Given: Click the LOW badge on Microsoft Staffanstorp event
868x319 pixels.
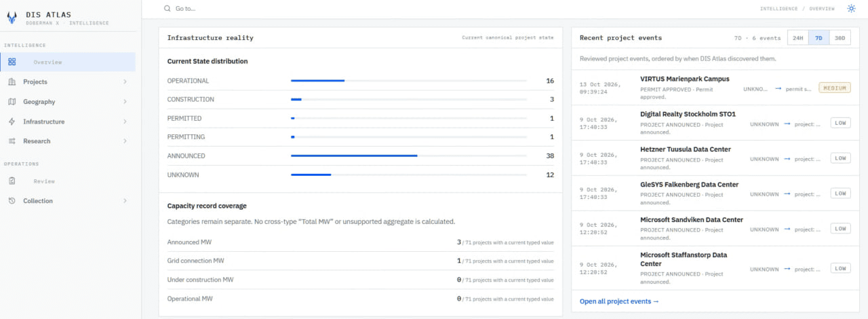Looking at the screenshot, I should [x=840, y=268].
